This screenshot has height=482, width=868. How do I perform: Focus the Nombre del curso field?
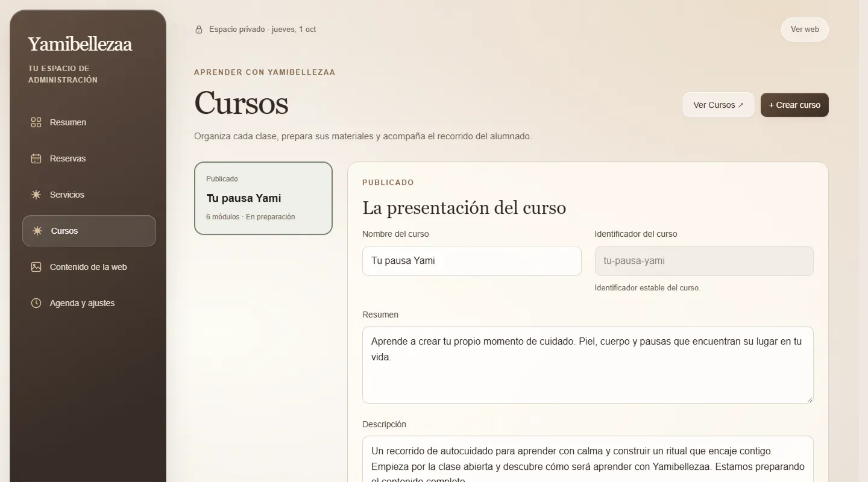point(472,261)
